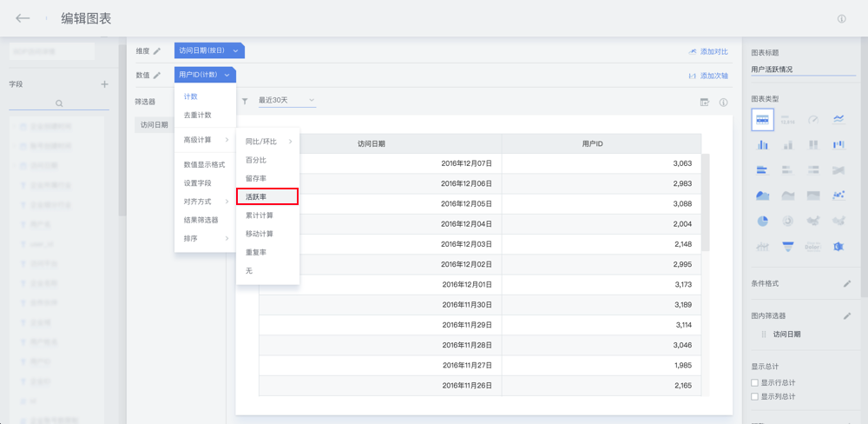This screenshot has height=424, width=868.
Task: Enable the 显示列总计 checkbox
Action: coord(754,397)
